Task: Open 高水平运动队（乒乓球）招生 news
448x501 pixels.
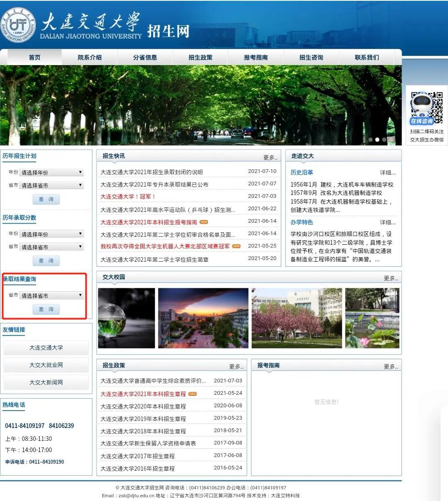Action: pyautogui.click(x=168, y=210)
